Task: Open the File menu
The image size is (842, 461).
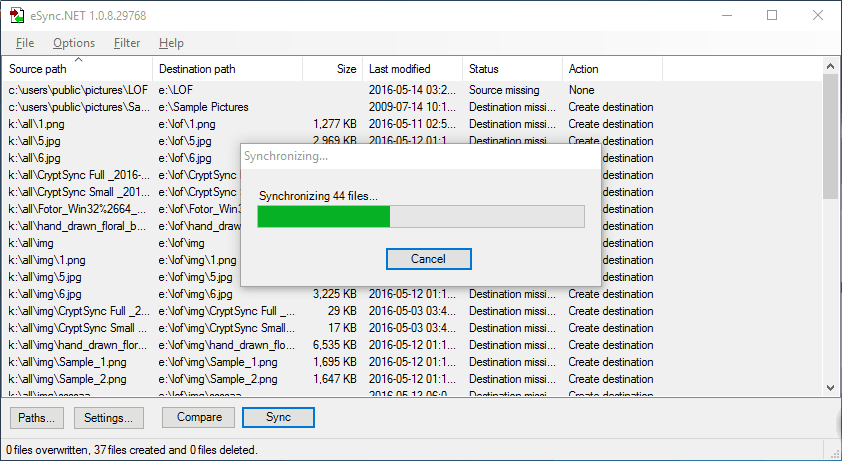Action: coord(25,43)
